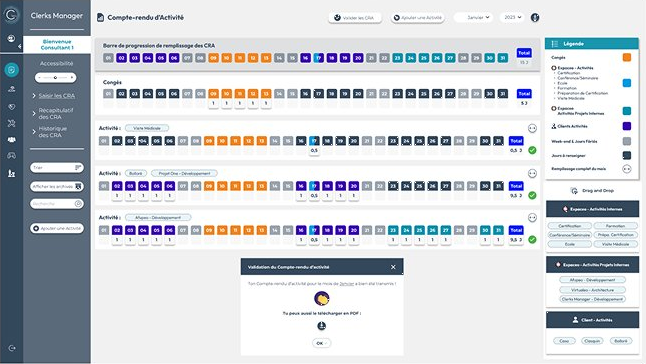
Task: Open the dashboard icon below the logo
Action: (x=11, y=38)
